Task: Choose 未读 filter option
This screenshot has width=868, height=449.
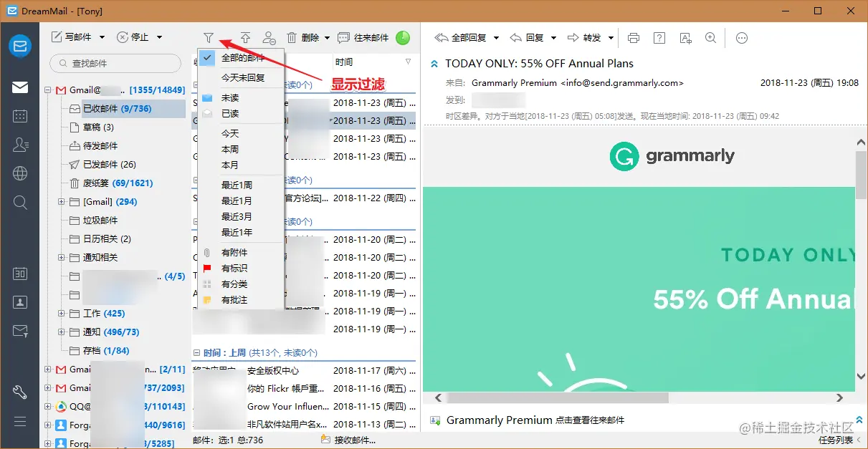Action: (x=241, y=98)
